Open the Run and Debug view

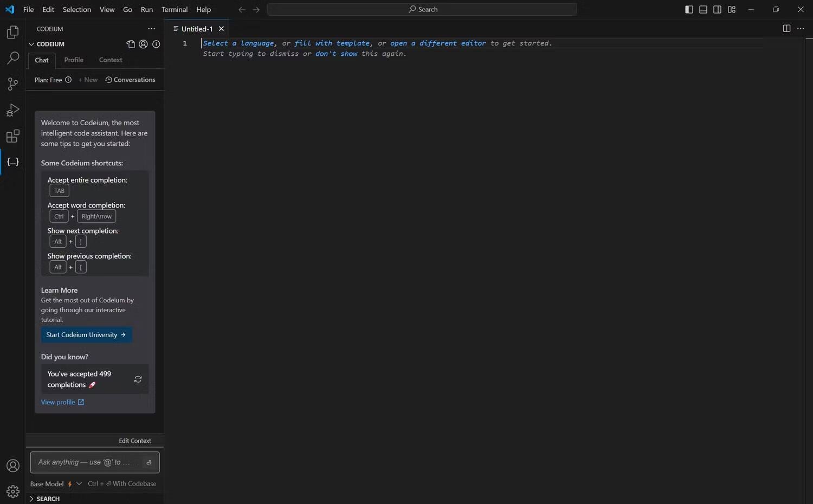[x=12, y=110]
